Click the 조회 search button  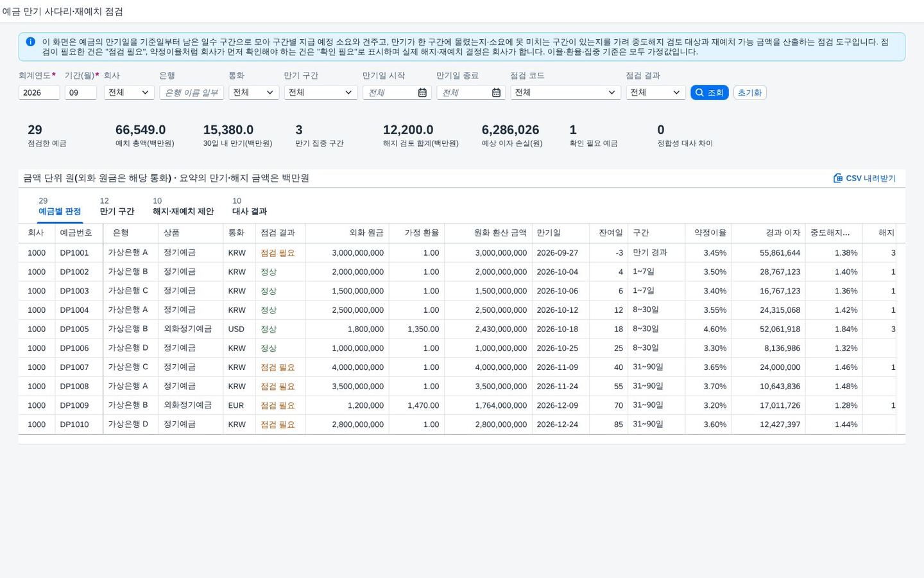[709, 92]
